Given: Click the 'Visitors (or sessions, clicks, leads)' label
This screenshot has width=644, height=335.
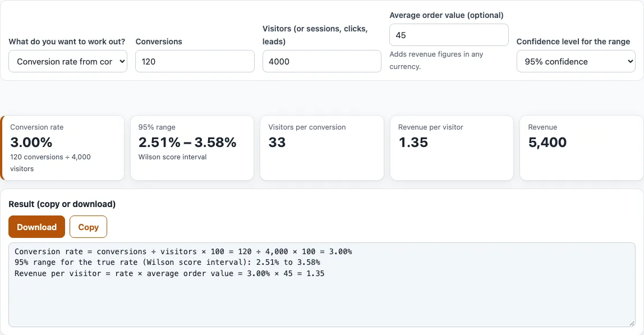Looking at the screenshot, I should coord(315,35).
